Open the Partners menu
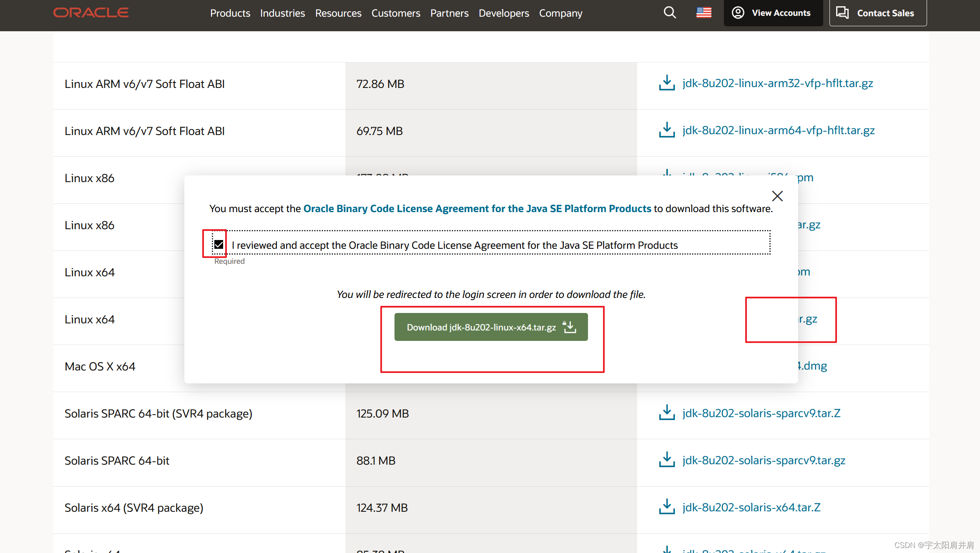The height and width of the screenshot is (553, 980). pyautogui.click(x=450, y=13)
